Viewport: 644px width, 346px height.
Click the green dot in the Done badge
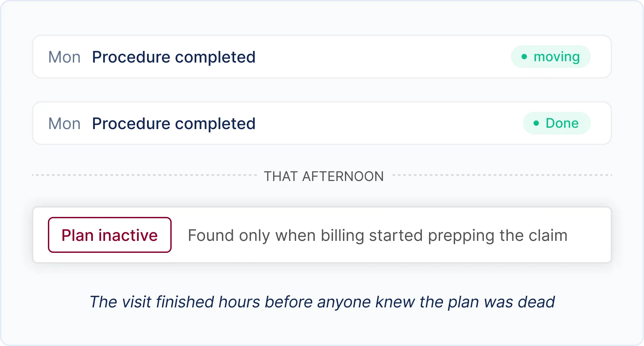pos(536,123)
